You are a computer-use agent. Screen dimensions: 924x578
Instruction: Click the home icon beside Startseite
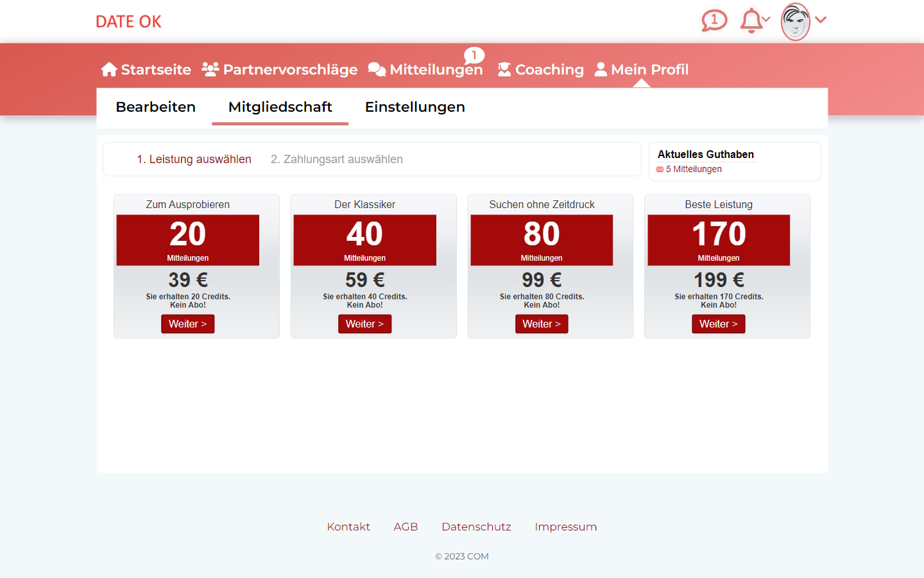click(109, 68)
